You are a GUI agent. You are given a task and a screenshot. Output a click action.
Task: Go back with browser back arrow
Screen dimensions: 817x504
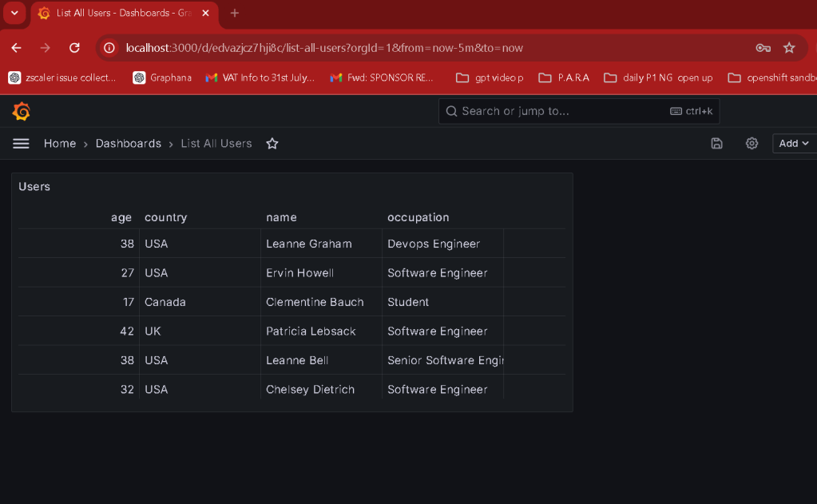[16, 48]
